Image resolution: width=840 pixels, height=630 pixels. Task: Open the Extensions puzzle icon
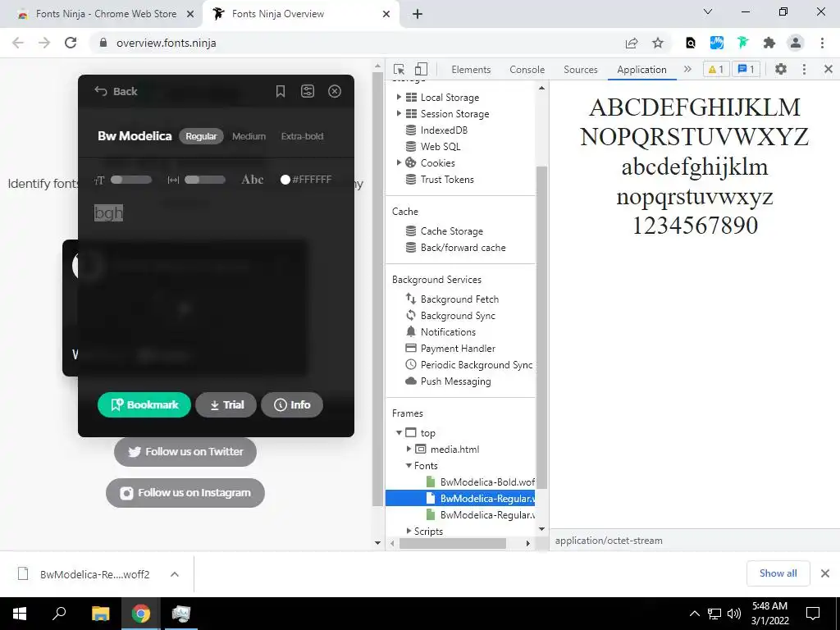(x=769, y=43)
